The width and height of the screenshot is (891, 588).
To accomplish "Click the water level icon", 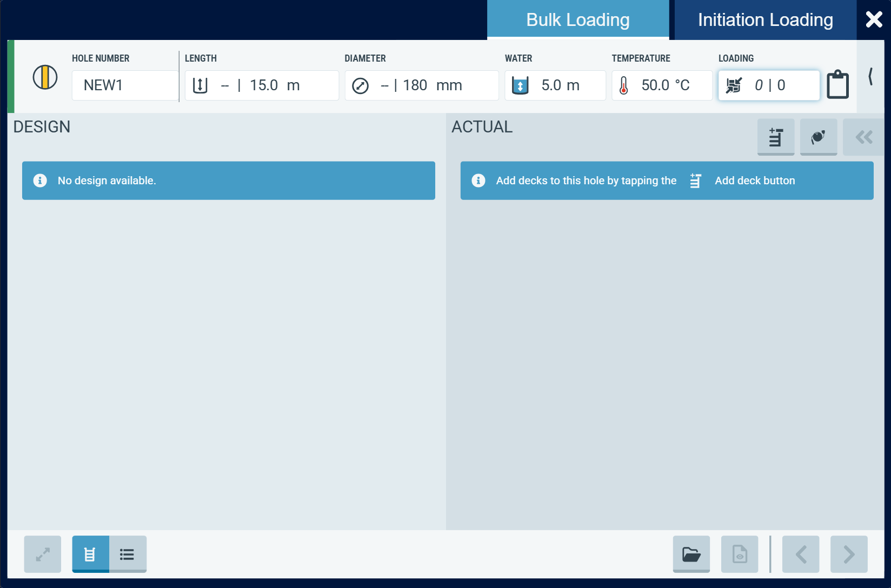I will pyautogui.click(x=520, y=85).
